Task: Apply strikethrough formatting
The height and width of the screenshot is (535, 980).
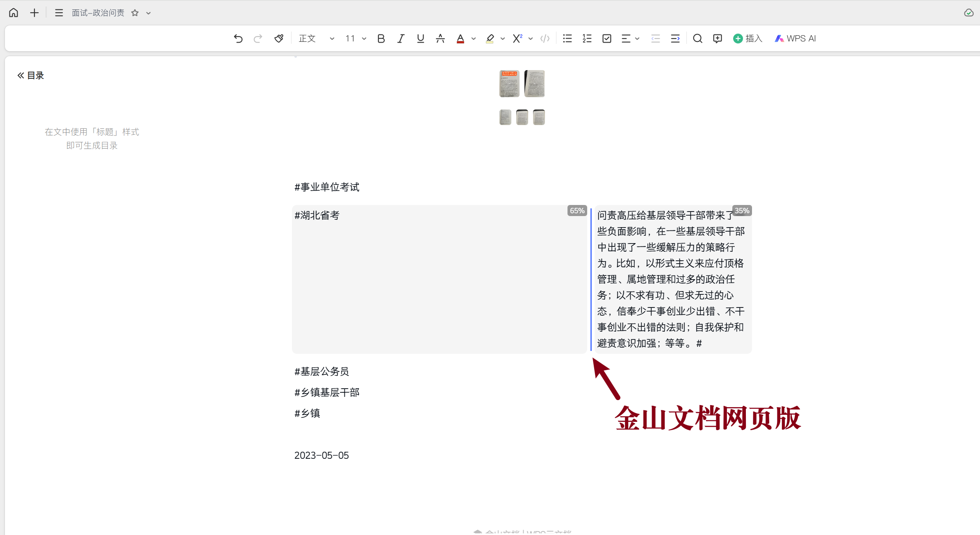Action: click(440, 39)
